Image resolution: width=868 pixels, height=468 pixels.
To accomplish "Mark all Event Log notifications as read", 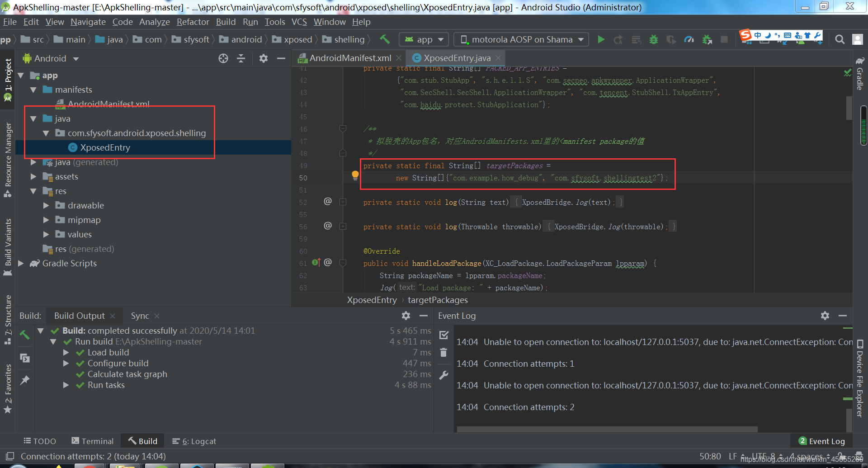I will coord(444,335).
